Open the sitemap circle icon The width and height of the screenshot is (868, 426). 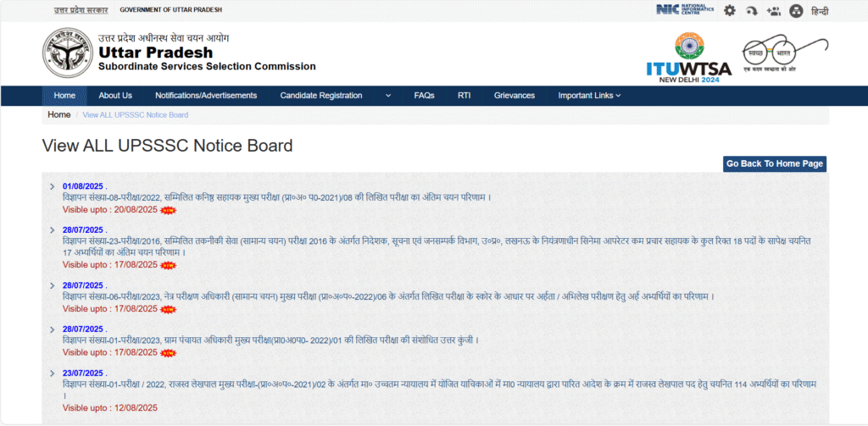(x=795, y=10)
